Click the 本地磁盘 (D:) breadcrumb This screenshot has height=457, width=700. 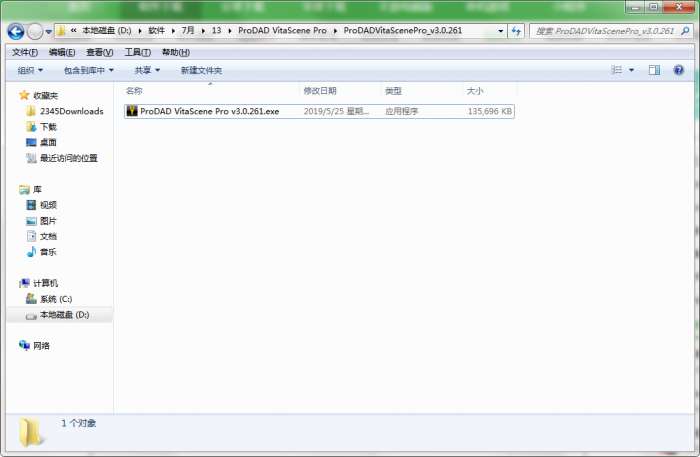pyautogui.click(x=107, y=30)
